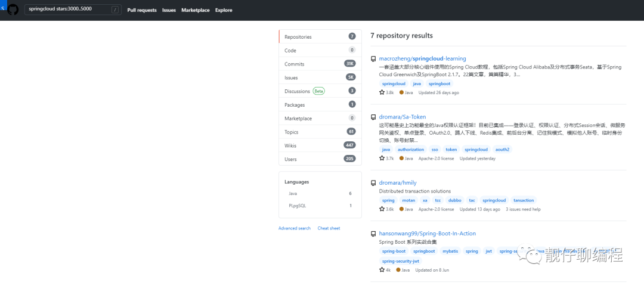Click repo icon beside dromara/Sa-Token
This screenshot has height=283, width=644.
click(x=373, y=117)
